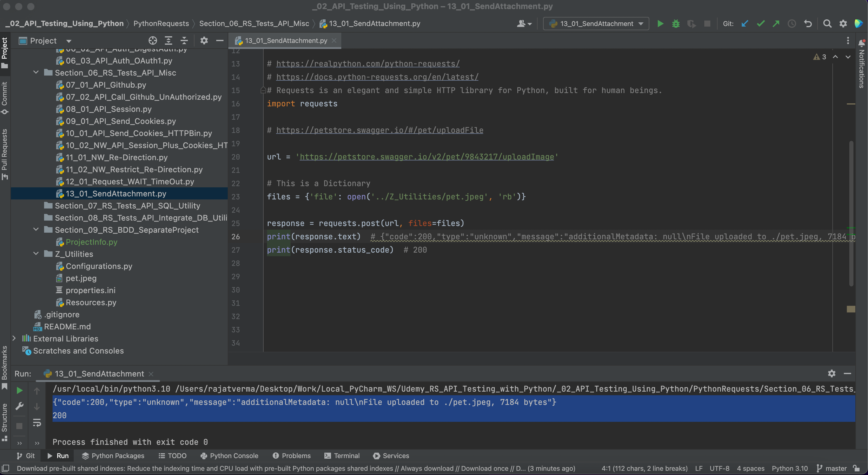Close the 13_01_SendAttachment.py editor tab
The width and height of the screenshot is (868, 475).
(334, 41)
